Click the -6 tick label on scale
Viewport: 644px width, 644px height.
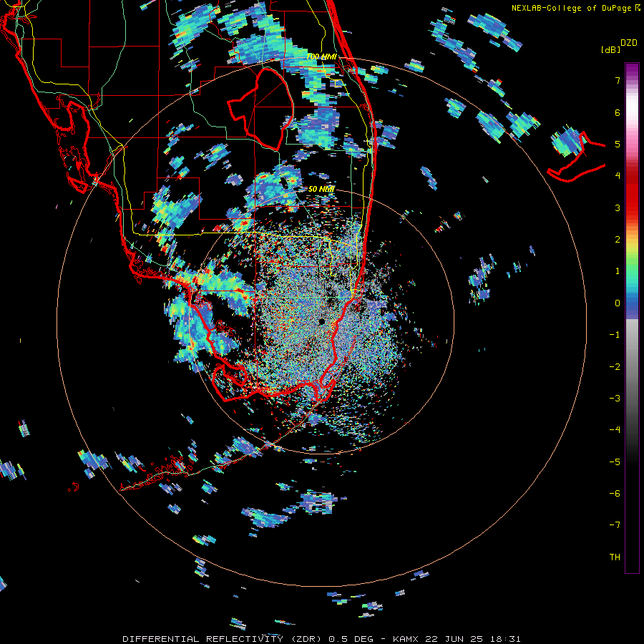tap(615, 494)
